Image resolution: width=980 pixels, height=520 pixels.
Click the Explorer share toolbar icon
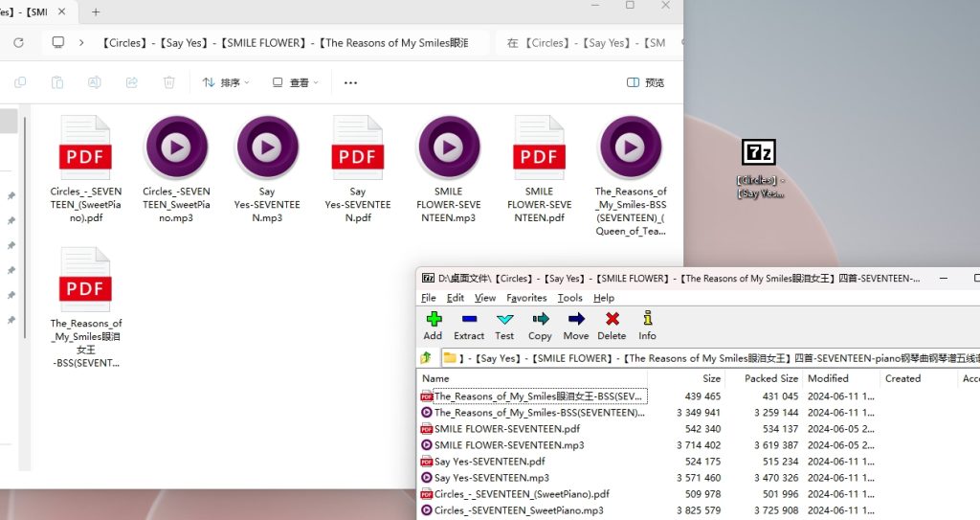(x=131, y=82)
